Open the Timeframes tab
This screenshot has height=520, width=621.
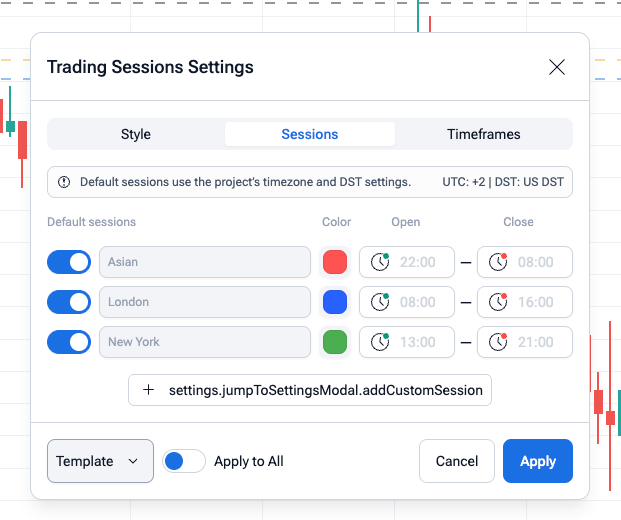tap(484, 134)
